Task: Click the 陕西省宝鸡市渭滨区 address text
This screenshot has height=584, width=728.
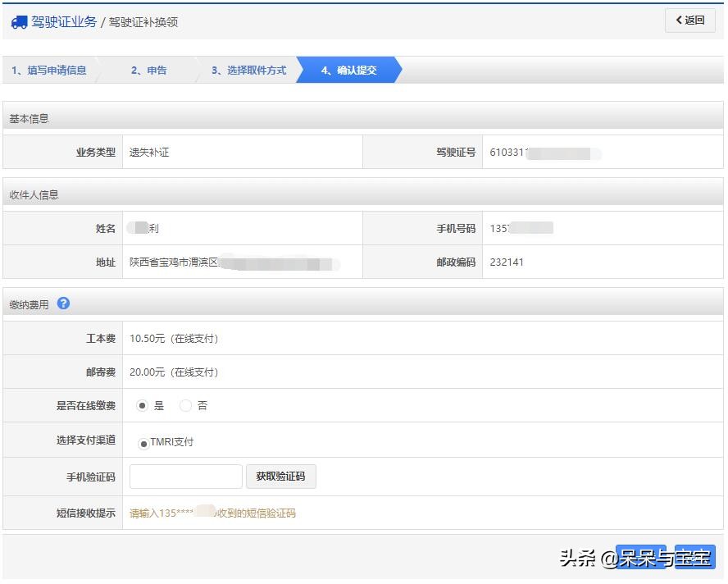Action: tap(174, 262)
